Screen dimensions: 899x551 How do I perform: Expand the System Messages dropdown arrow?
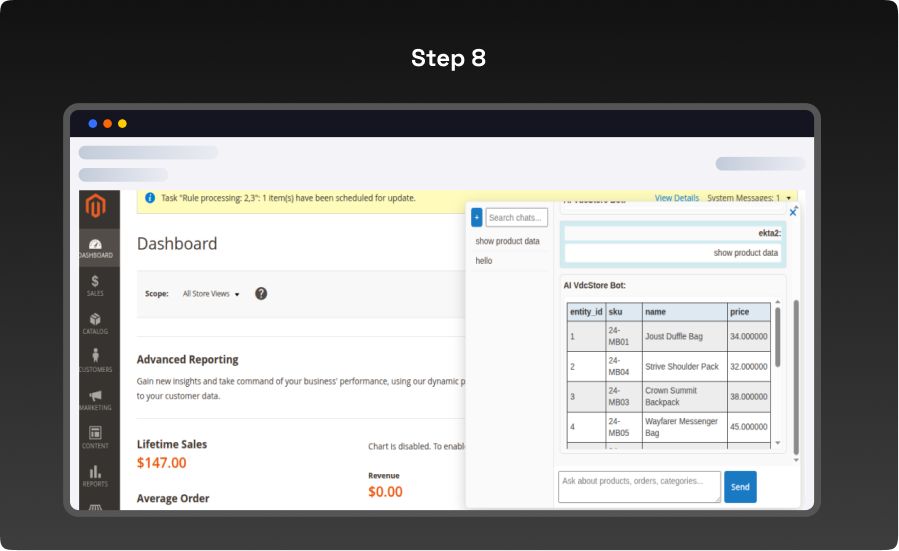click(789, 198)
